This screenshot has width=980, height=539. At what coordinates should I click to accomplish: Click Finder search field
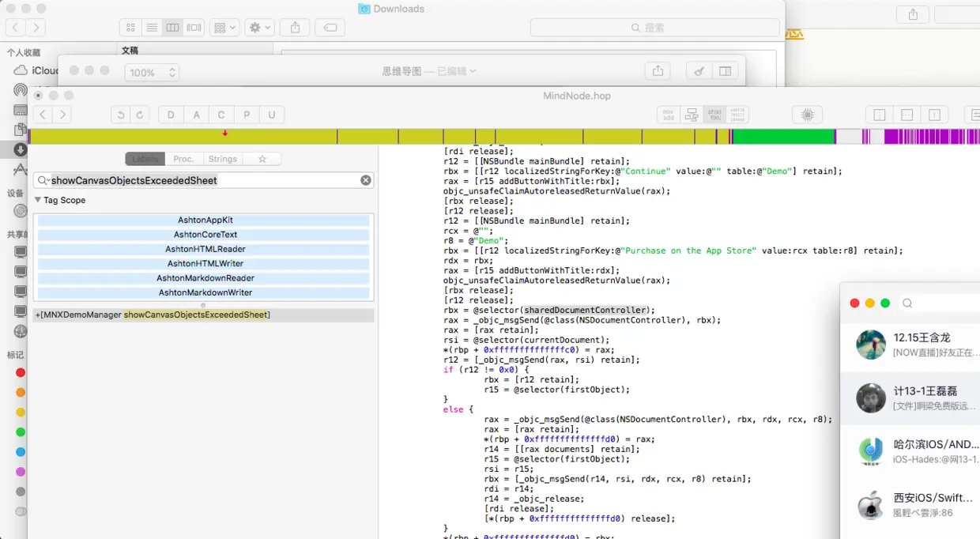(x=654, y=27)
